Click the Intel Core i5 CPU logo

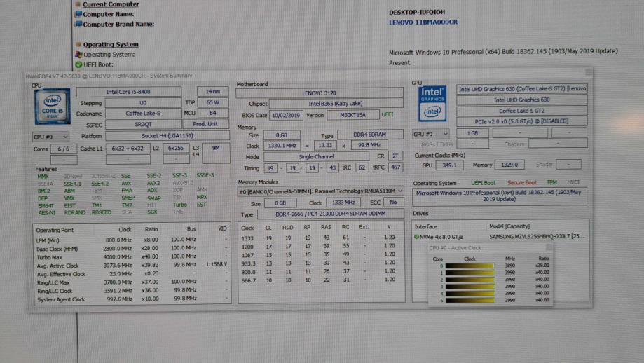pos(53,107)
